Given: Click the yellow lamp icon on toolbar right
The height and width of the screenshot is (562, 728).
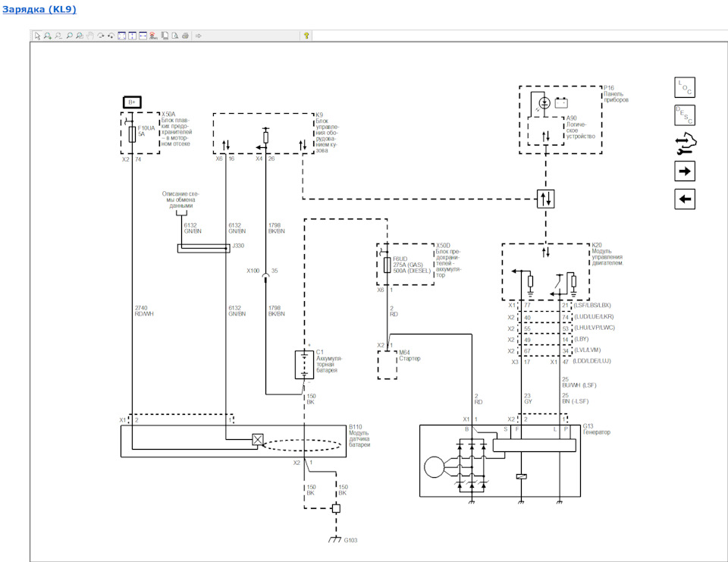Looking at the screenshot, I should (305, 36).
